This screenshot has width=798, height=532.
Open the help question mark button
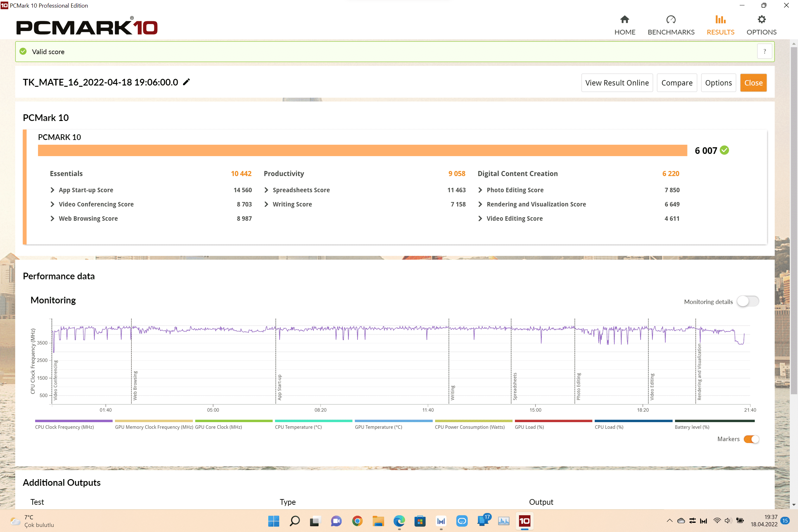[764, 52]
